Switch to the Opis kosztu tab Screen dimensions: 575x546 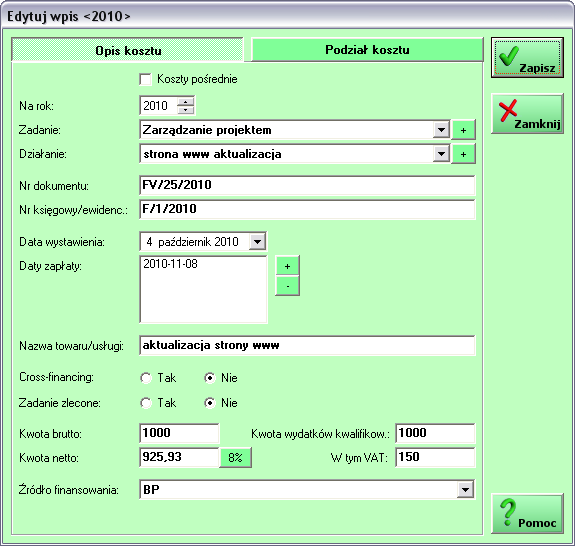coord(128,50)
